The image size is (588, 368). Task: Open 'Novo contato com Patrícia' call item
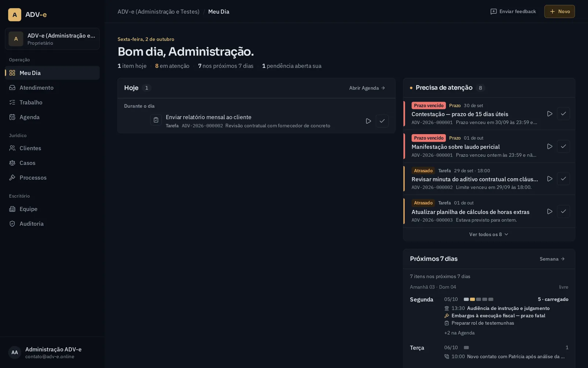click(x=506, y=357)
